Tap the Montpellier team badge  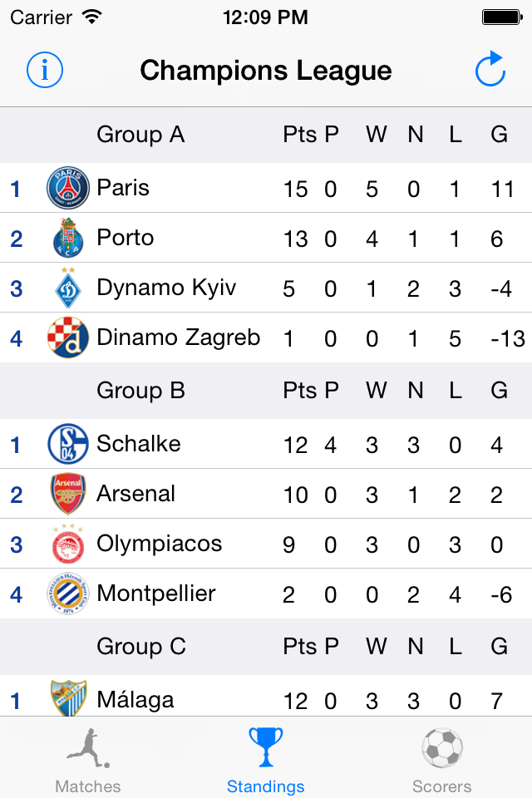67,594
